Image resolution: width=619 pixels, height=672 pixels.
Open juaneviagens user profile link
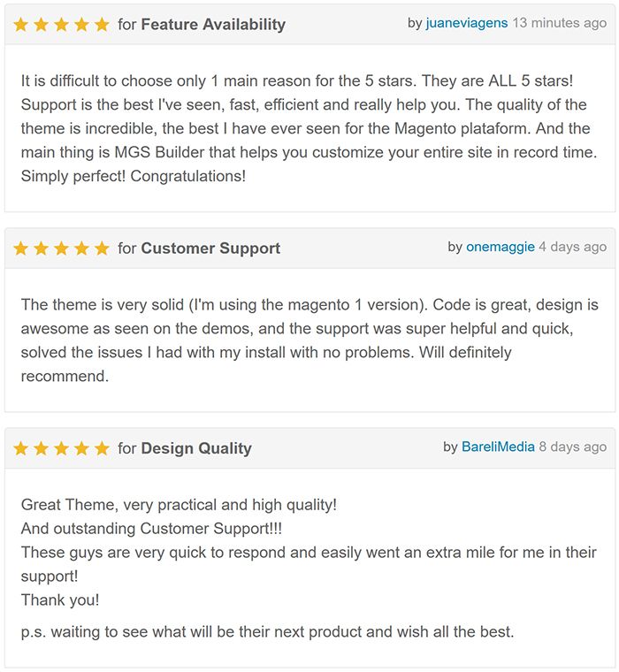pyautogui.click(x=467, y=23)
